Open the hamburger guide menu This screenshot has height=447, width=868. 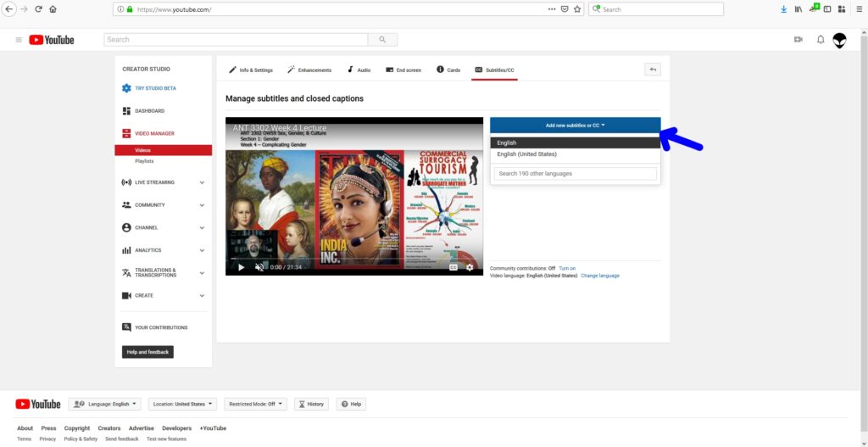click(x=19, y=40)
